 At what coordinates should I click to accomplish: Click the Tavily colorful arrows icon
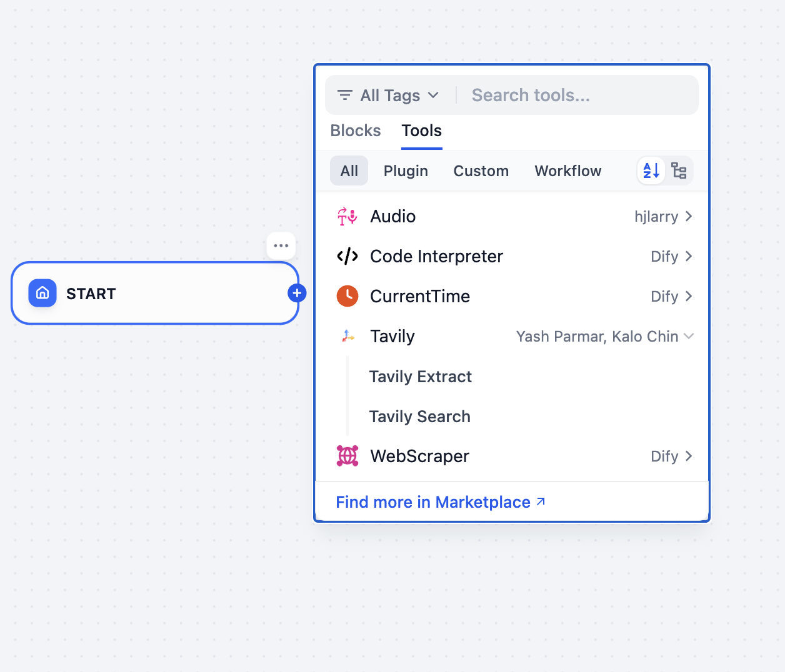click(347, 336)
